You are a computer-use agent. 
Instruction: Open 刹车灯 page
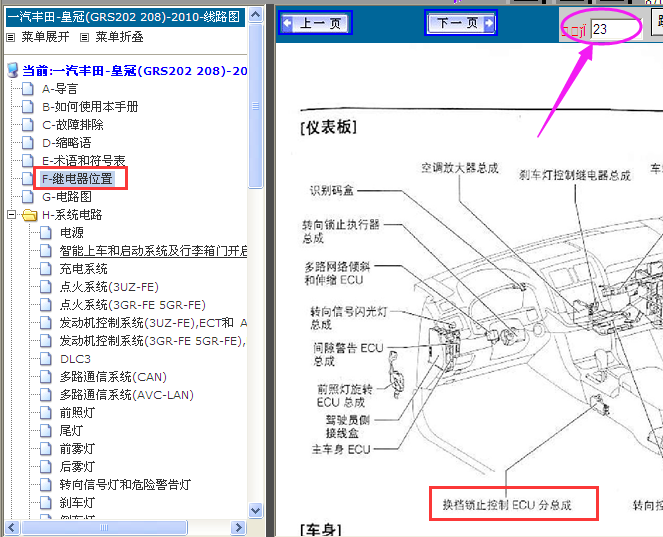point(77,503)
